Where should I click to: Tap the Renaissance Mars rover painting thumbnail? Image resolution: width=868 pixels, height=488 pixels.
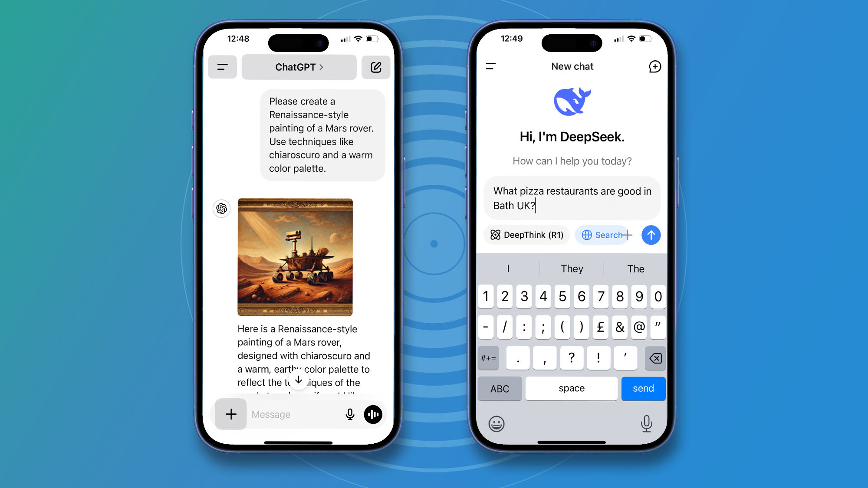pyautogui.click(x=295, y=257)
